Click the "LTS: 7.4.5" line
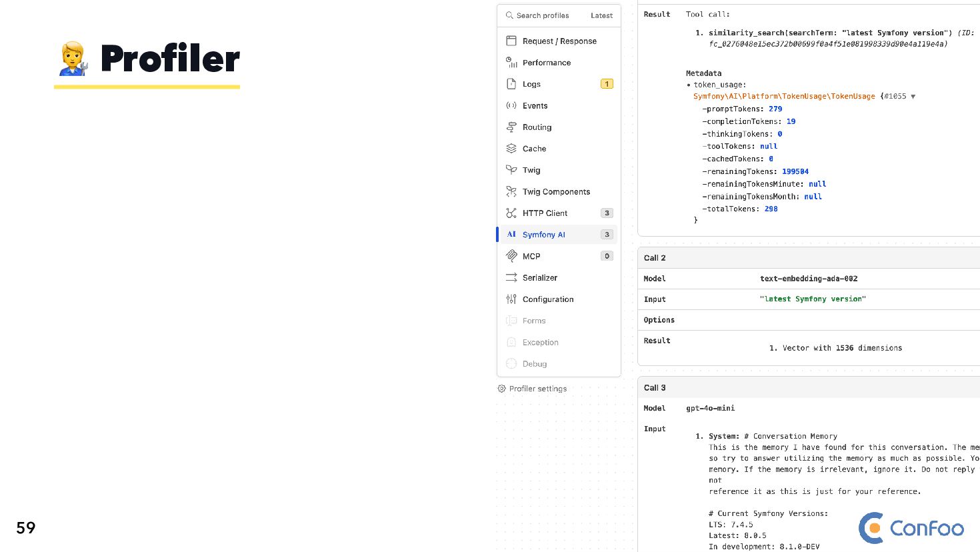980x552 pixels. pyautogui.click(x=731, y=525)
